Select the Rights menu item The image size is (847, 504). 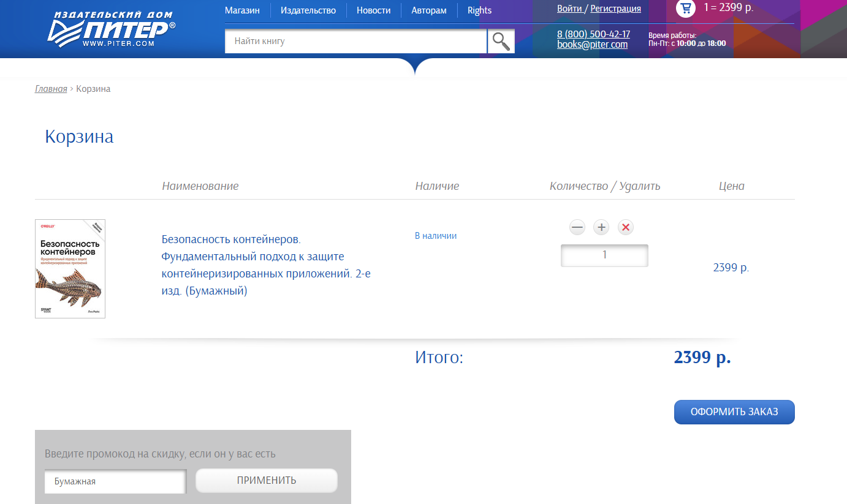479,10
